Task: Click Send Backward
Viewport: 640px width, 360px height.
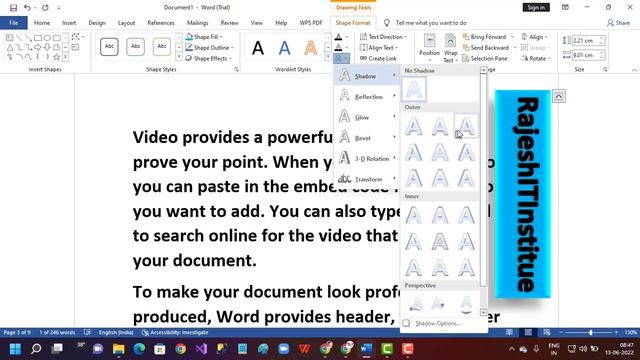Action: coord(486,47)
